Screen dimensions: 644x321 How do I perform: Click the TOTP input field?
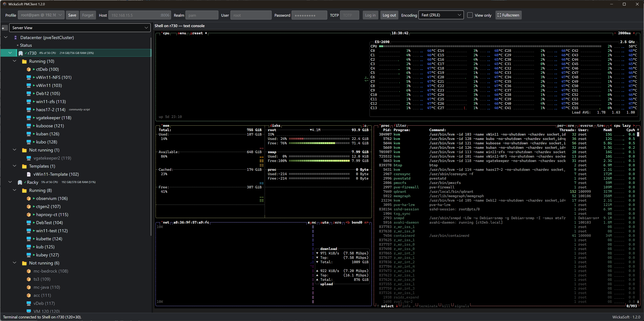[350, 15]
